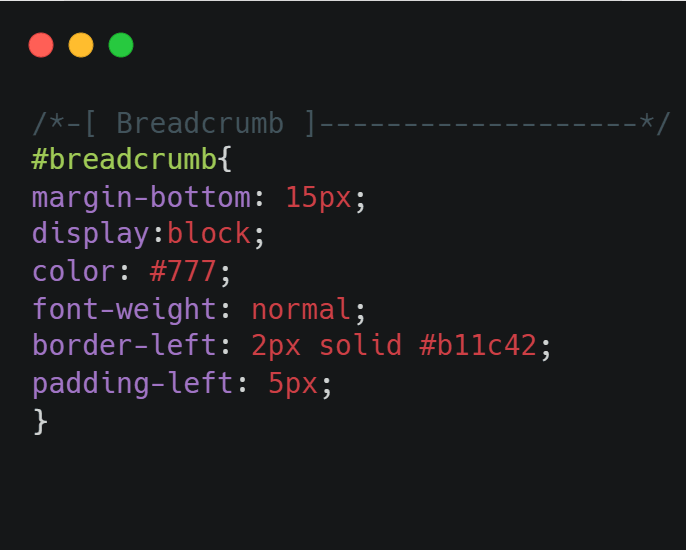Click the block value

(208, 234)
